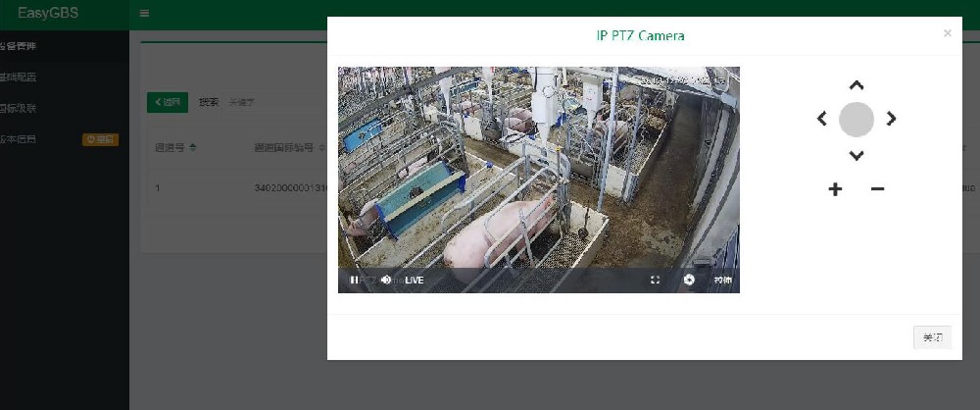Zoom in using the plus icon
Screen dimensions: 980x410
pyautogui.click(x=835, y=189)
